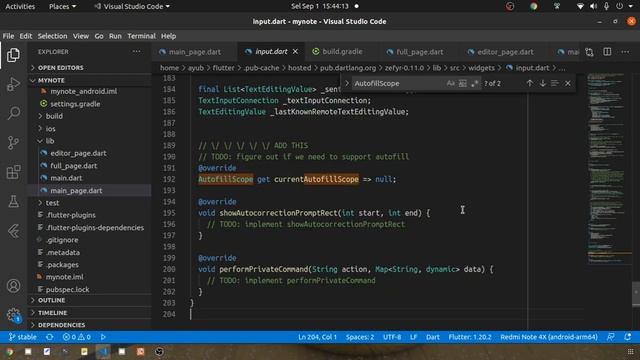
Task: Open the Explorer view in activity bar
Action: (x=13, y=55)
